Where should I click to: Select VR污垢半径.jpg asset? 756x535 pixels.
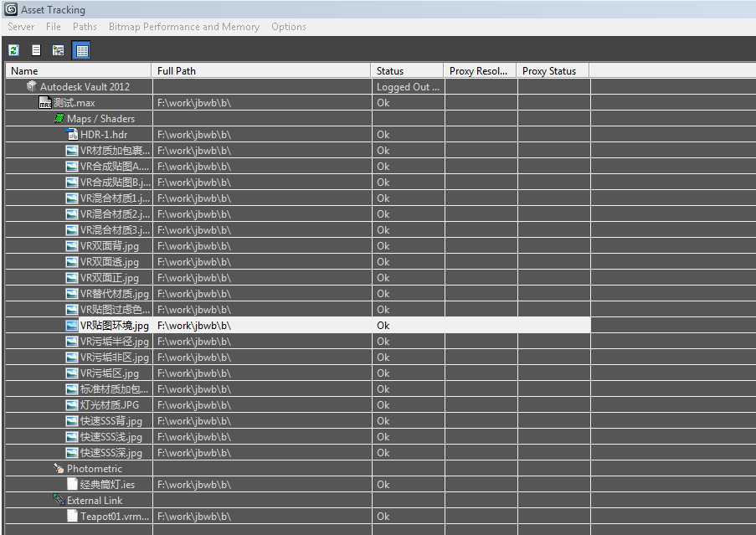(x=298, y=342)
